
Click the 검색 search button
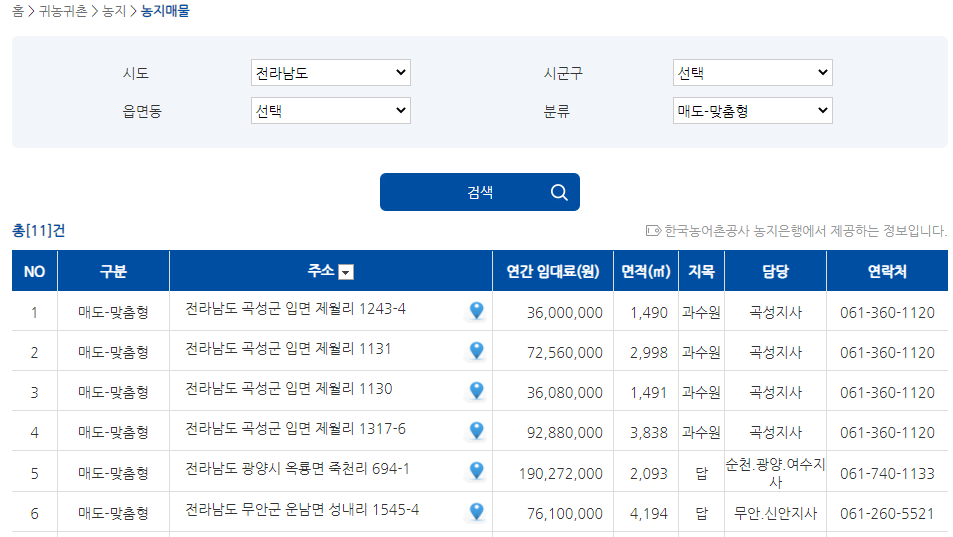[x=480, y=192]
